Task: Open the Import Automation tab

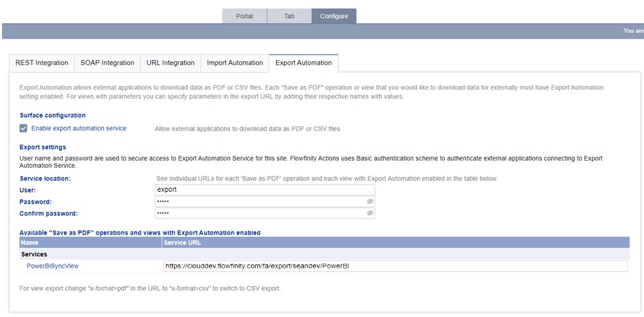Action: [x=235, y=63]
